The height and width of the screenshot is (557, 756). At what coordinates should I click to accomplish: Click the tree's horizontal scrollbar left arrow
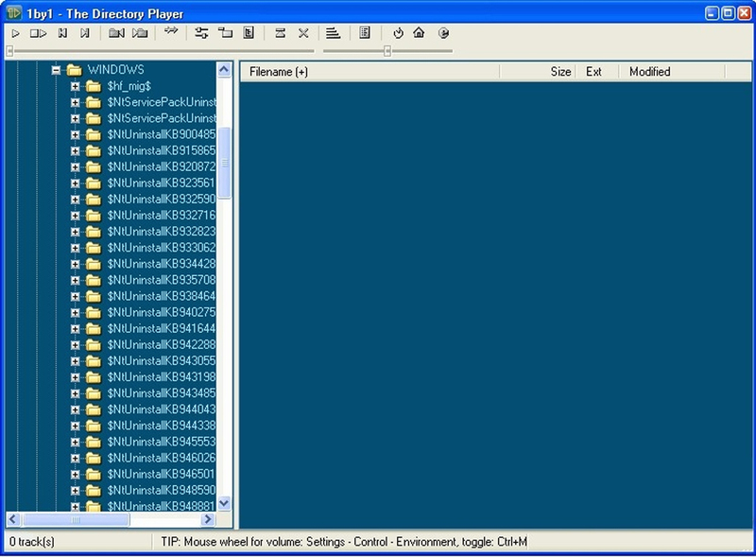coord(13,519)
